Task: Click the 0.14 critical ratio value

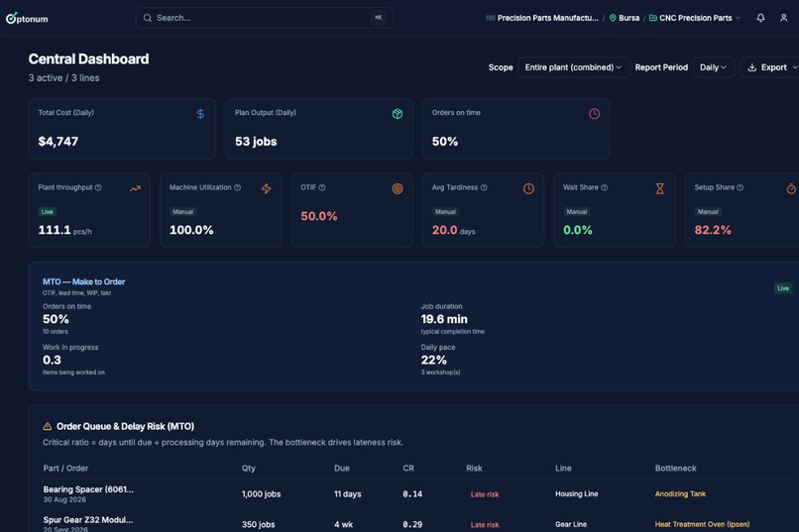Action: click(x=412, y=493)
